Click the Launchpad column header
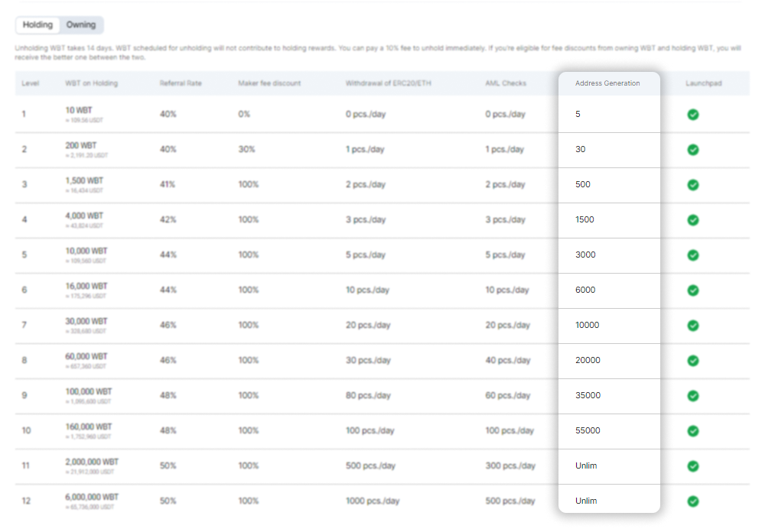 [x=703, y=83]
